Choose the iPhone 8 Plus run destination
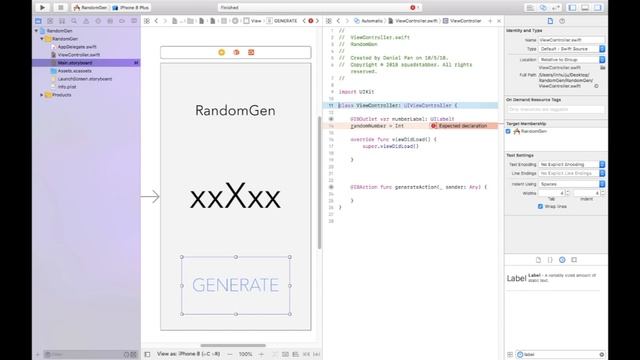The width and height of the screenshot is (640, 360). point(131,8)
